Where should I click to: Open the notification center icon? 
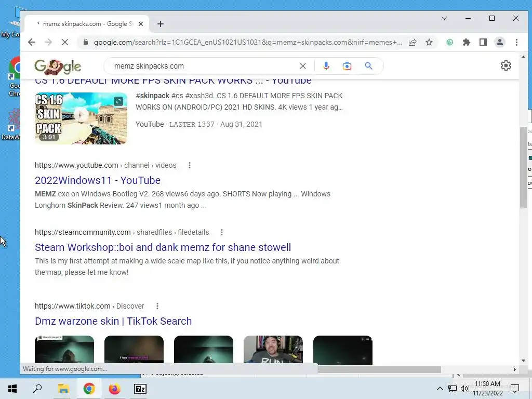point(515,388)
